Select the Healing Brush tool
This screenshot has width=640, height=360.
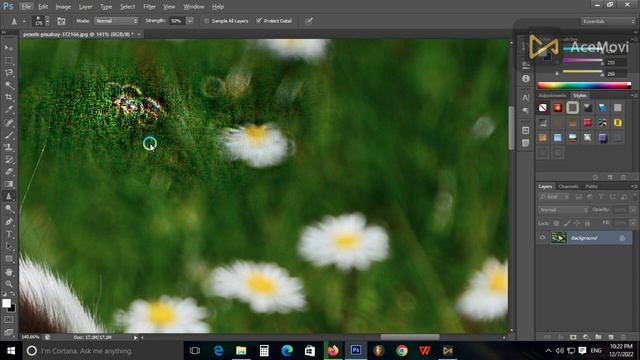click(9, 122)
